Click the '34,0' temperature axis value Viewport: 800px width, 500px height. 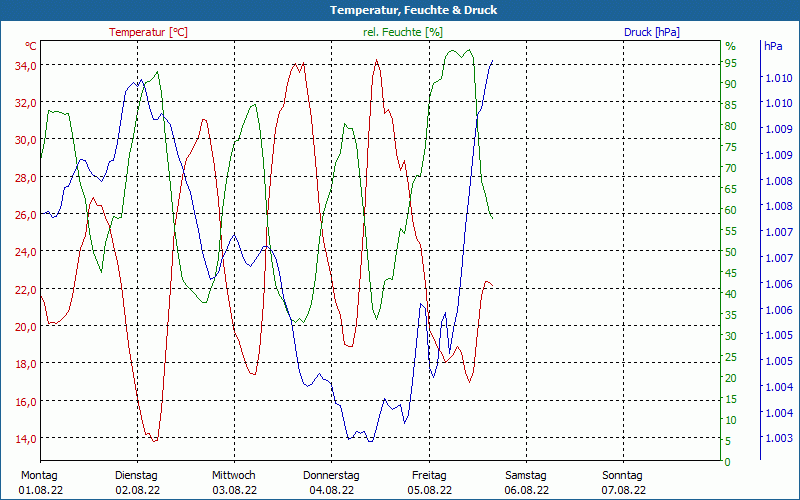click(x=26, y=66)
